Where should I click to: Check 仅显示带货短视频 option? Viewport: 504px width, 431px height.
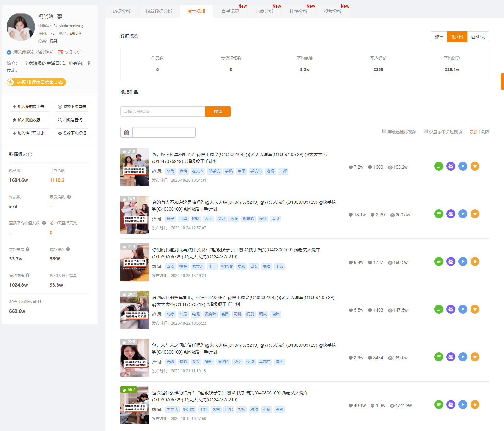click(426, 131)
